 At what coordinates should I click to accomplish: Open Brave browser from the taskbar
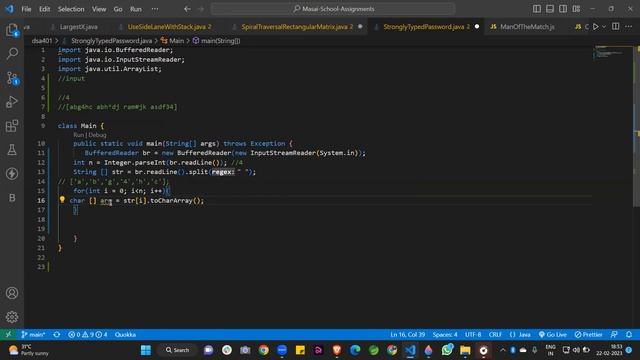(337, 350)
